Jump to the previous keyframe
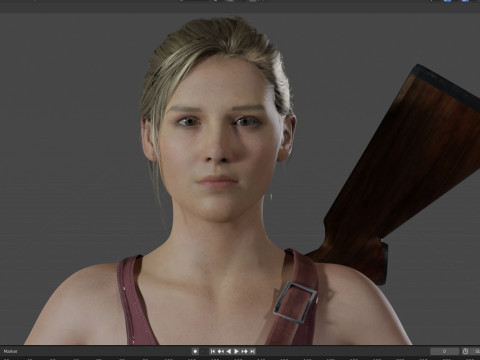480x360 pixels. click(x=221, y=351)
